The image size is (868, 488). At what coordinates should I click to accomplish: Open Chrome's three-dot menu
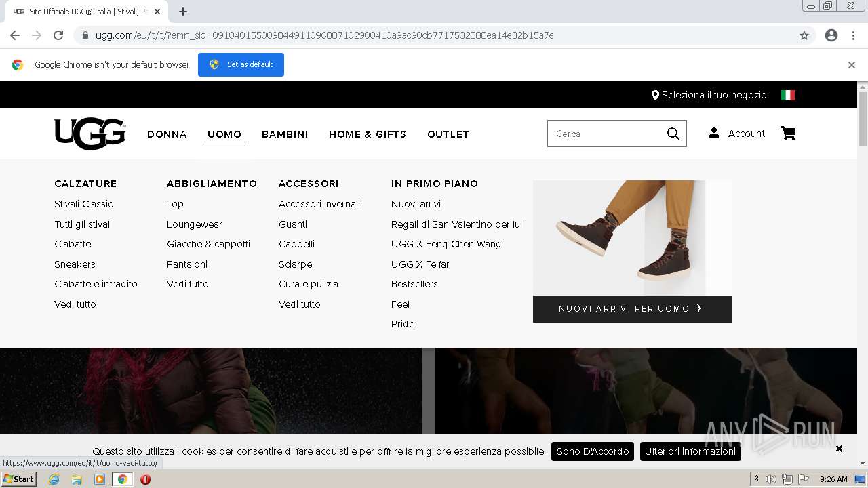[853, 35]
